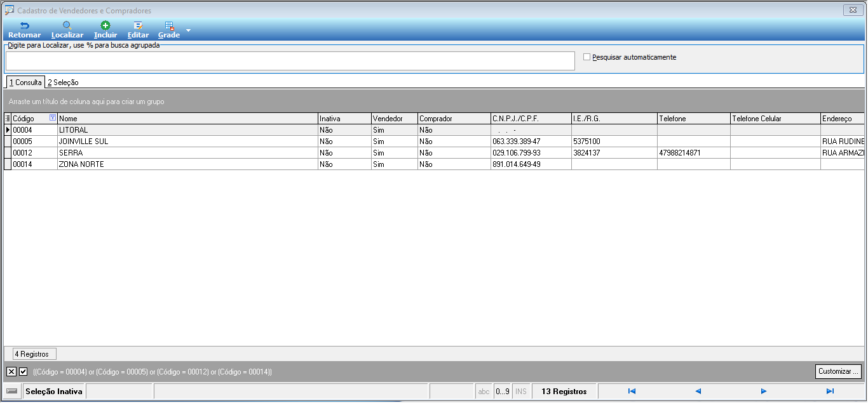This screenshot has width=868, height=403.
Task: Click the grid column chooser indicator icon
Action: (x=8, y=119)
